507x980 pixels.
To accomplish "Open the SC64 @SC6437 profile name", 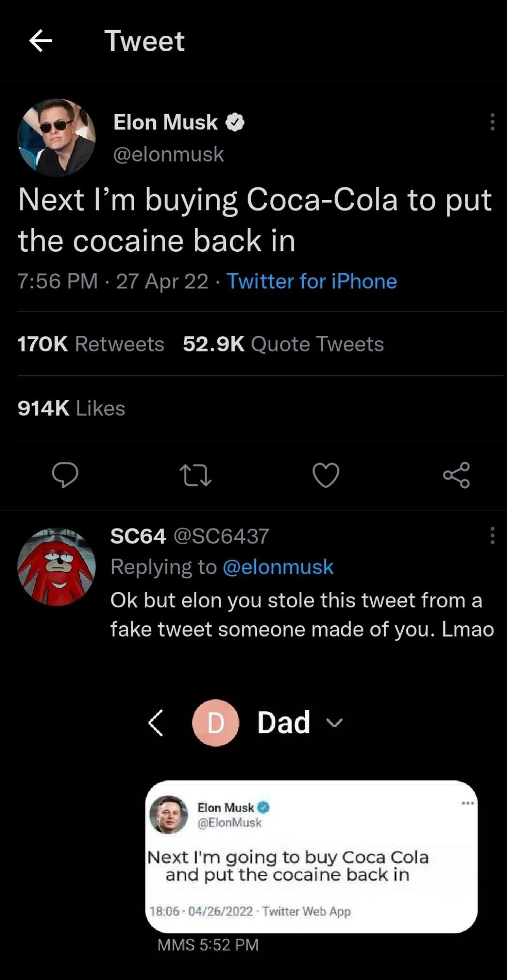I will (x=190, y=536).
